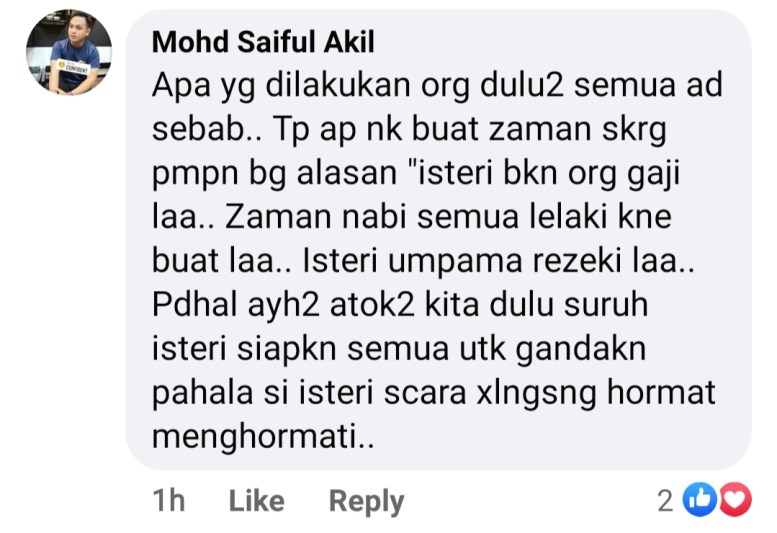This screenshot has height=533, width=777.
Task: Open Mohd Saiful Akil's profile picture
Action: pyautogui.click(x=69, y=52)
